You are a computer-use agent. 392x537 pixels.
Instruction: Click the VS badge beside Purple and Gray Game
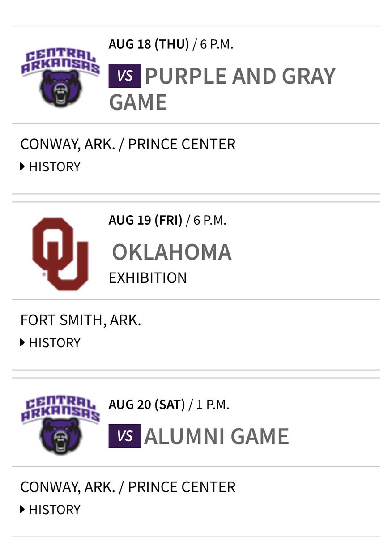pos(125,76)
